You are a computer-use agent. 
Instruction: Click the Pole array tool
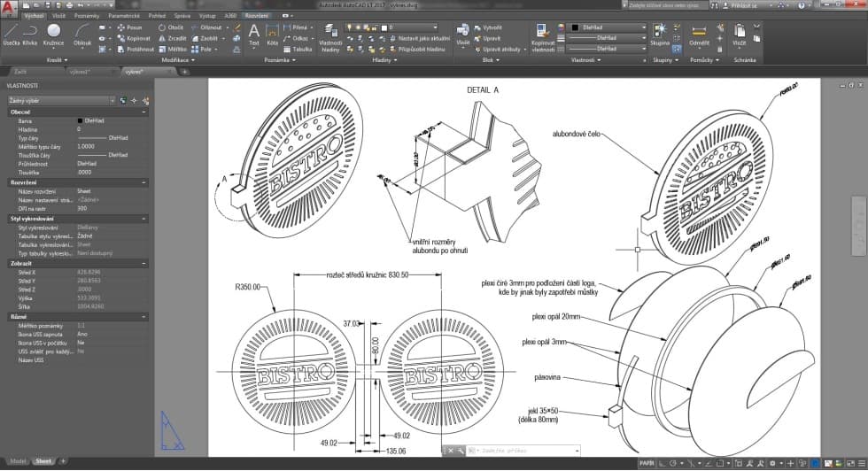coord(202,50)
